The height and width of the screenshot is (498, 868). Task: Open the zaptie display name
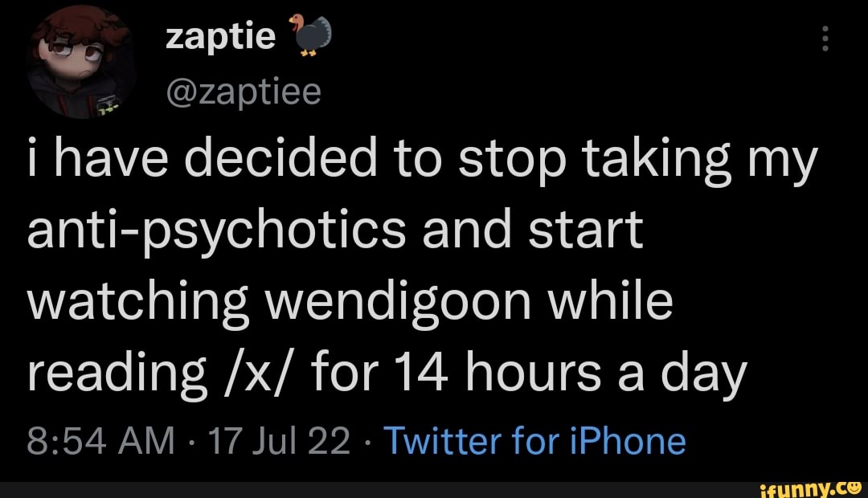click(x=219, y=36)
